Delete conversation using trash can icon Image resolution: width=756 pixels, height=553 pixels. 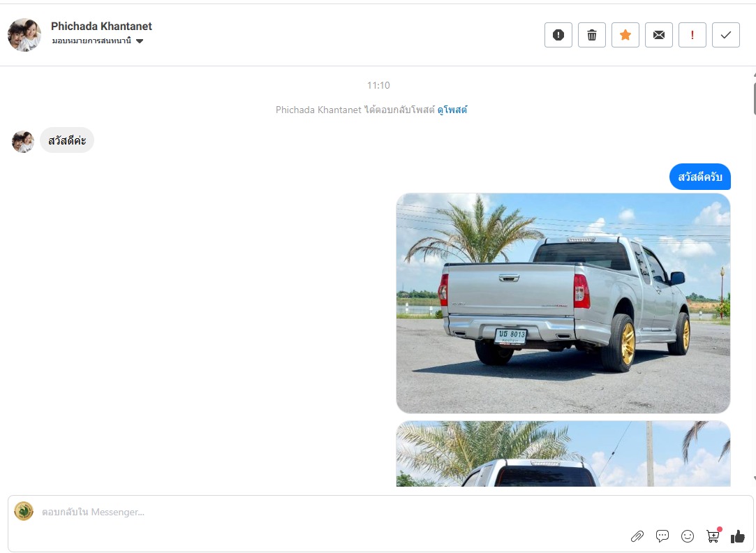click(591, 35)
